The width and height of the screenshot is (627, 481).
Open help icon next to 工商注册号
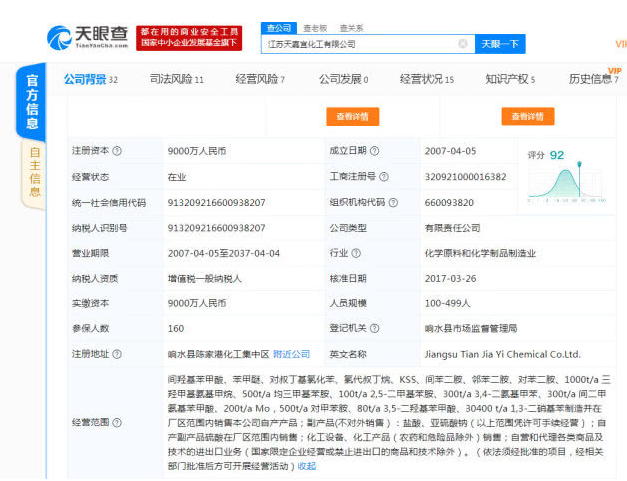(383, 177)
